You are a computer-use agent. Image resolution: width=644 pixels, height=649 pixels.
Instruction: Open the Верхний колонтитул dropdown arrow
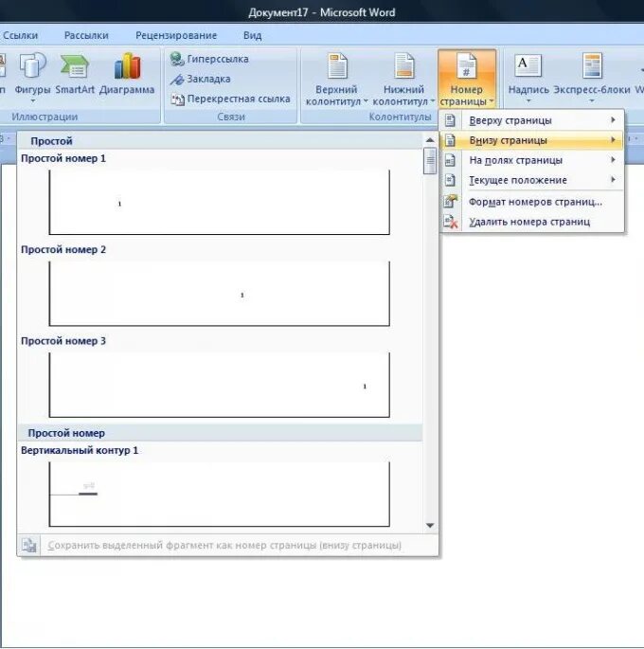(x=366, y=101)
